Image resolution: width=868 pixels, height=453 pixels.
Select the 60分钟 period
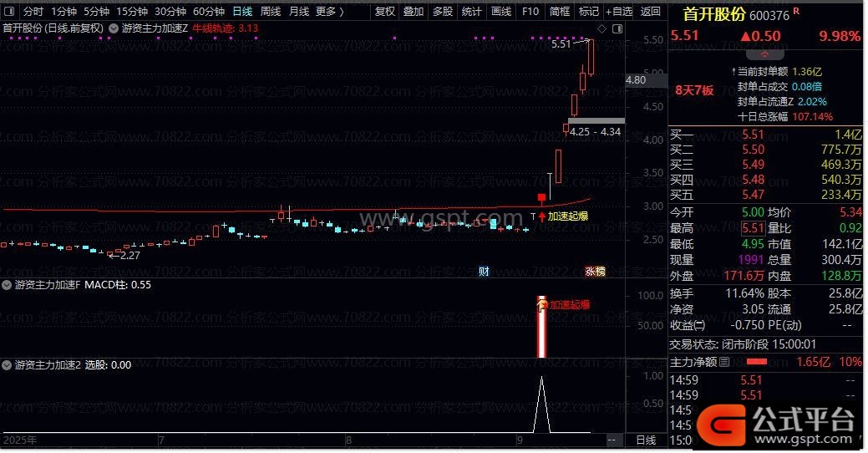tap(208, 11)
